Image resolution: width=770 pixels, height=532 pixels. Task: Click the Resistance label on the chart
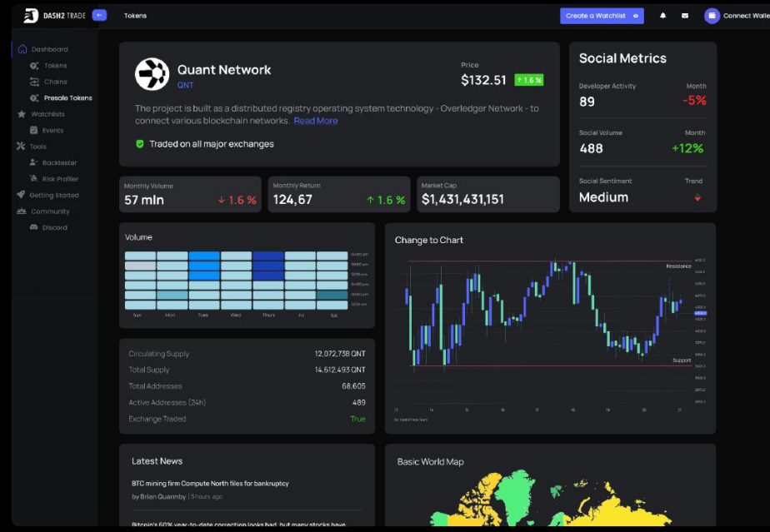678,266
